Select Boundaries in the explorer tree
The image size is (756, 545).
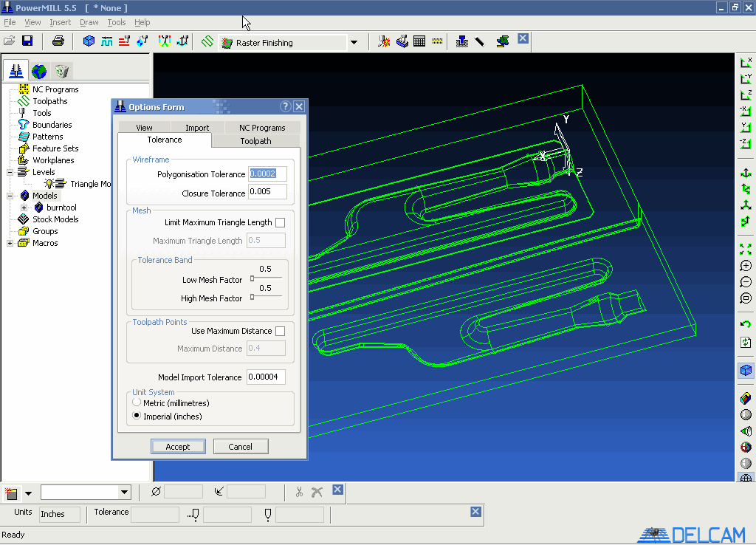coord(52,125)
